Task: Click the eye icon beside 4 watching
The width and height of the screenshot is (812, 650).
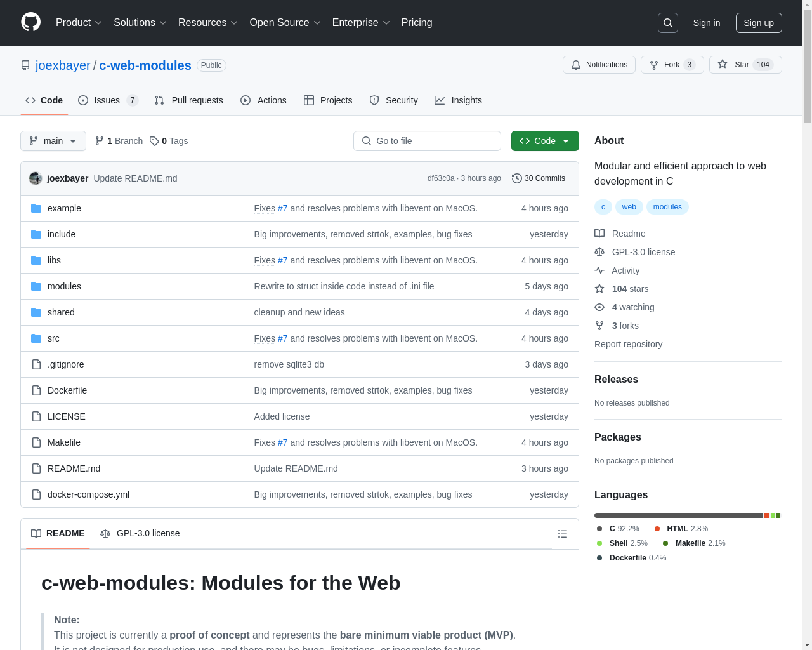Action: 599,307
